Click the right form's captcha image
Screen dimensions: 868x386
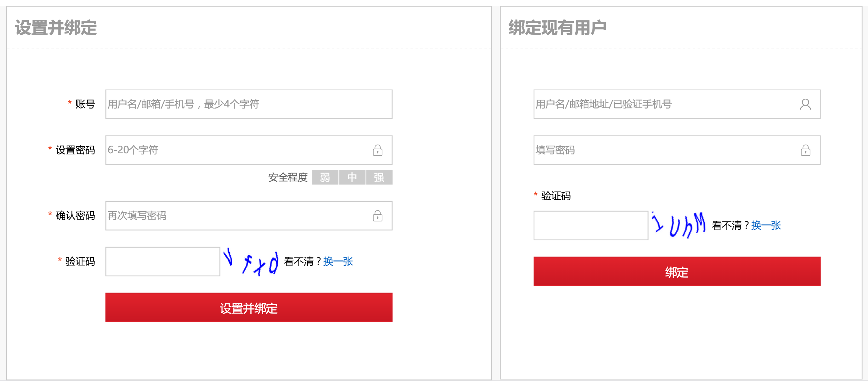pyautogui.click(x=679, y=225)
